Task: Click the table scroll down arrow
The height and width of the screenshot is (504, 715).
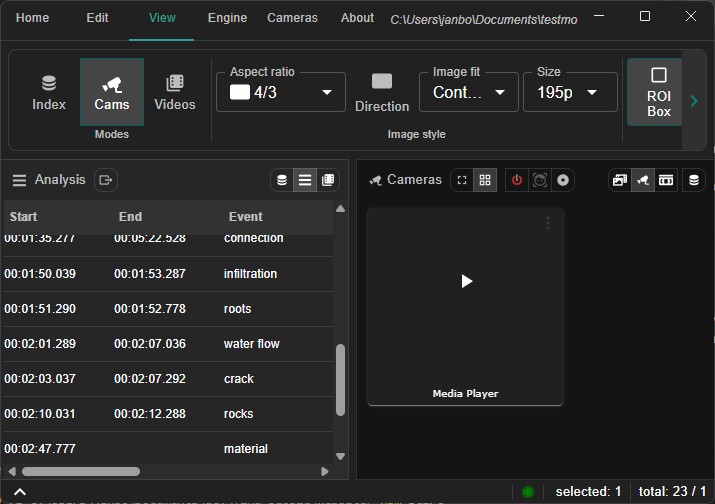Action: pos(340,456)
